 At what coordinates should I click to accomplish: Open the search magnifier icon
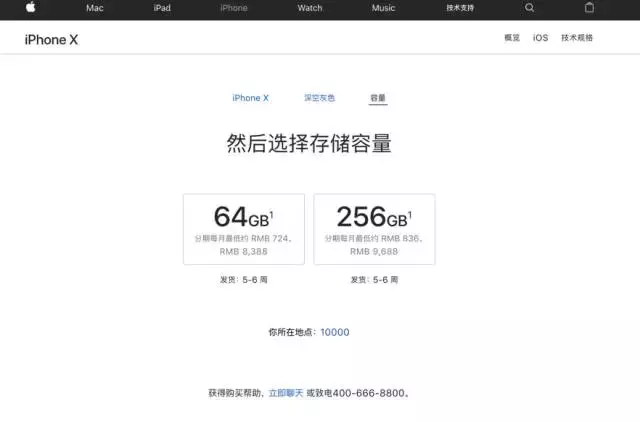(x=529, y=7)
